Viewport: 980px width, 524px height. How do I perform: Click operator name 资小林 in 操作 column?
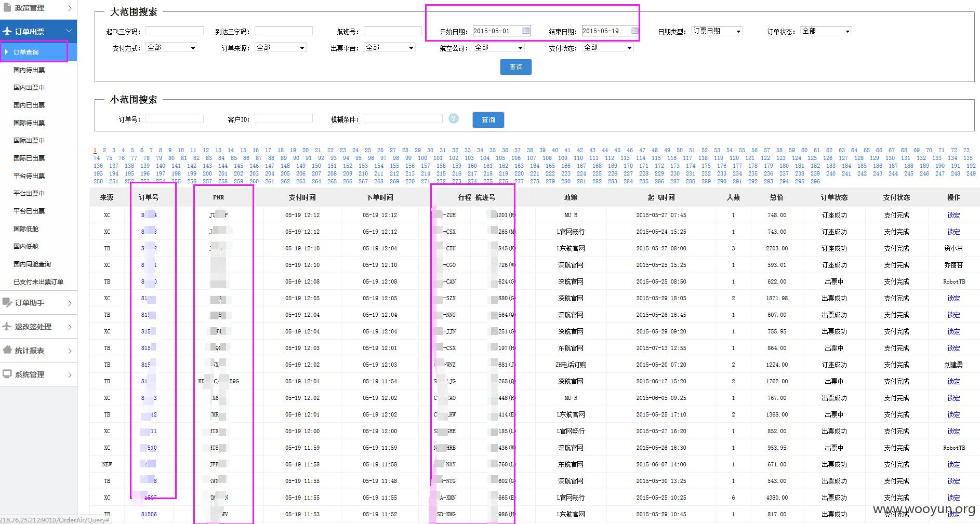click(x=953, y=248)
